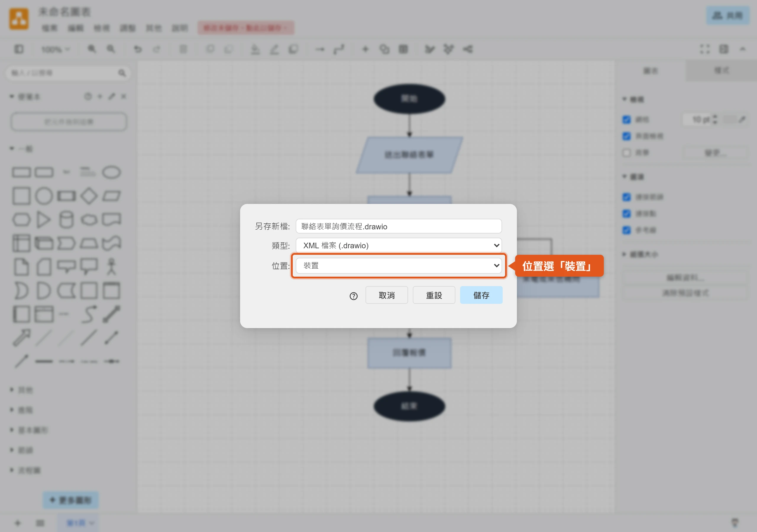Open the 調整 menu in the menu bar
The width and height of the screenshot is (757, 532).
pos(127,28)
